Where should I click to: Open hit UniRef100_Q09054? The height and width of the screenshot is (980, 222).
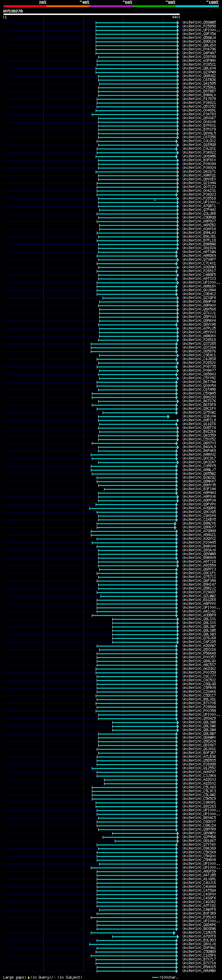[x=199, y=386]
